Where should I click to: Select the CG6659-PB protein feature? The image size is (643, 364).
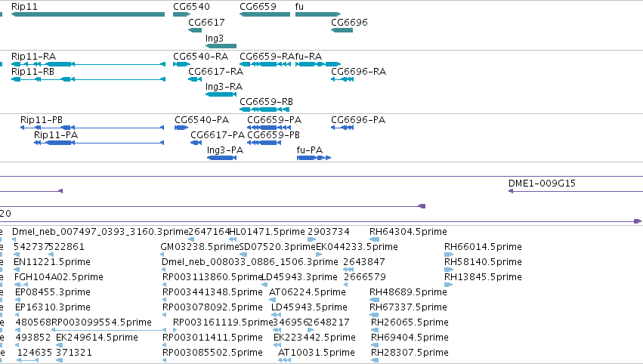tap(264, 143)
